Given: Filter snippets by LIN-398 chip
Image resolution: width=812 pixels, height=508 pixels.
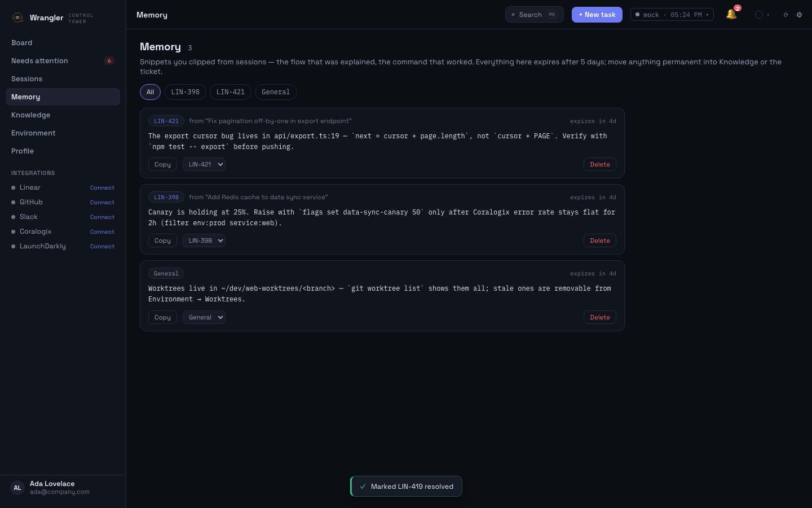Looking at the screenshot, I should 185,92.
